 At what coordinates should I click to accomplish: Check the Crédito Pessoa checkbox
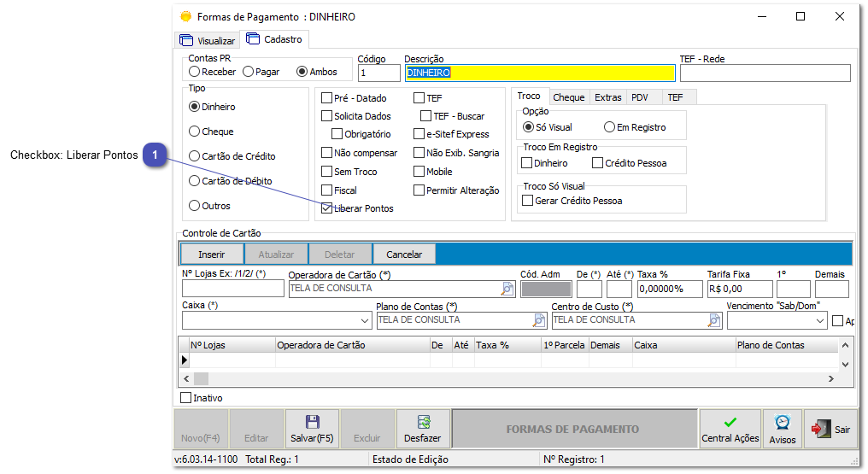[597, 162]
